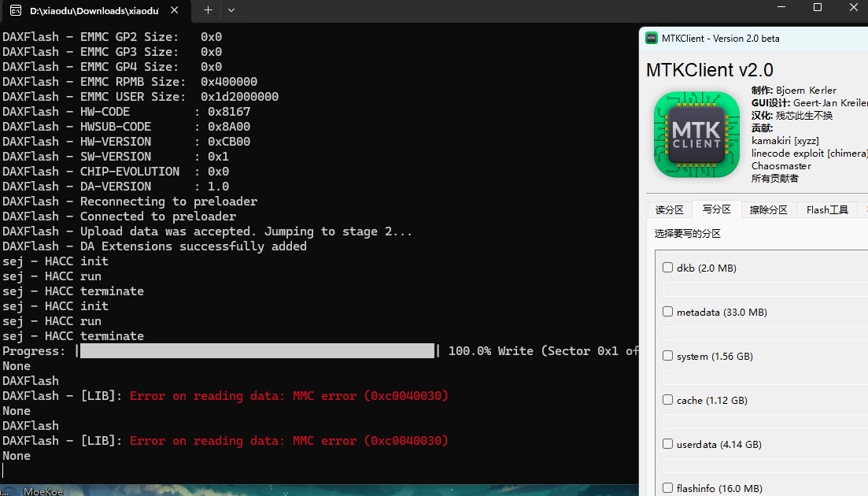Click the 'MTKClient - Version 2.0 beta' window title
This screenshot has height=496, width=868.
721,39
